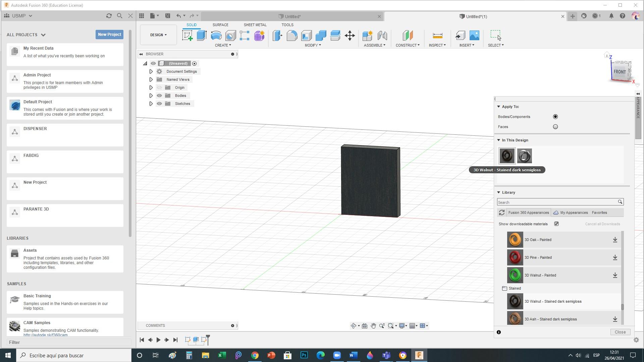The image size is (644, 362).
Task: Select the Rectangular Pattern tool
Action: coord(245,36)
